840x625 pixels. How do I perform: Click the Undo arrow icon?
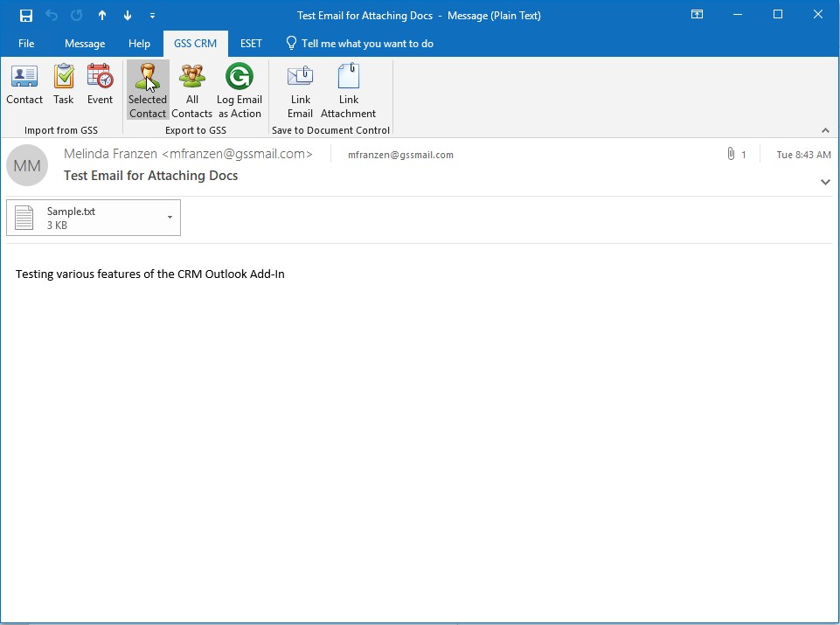(x=52, y=16)
